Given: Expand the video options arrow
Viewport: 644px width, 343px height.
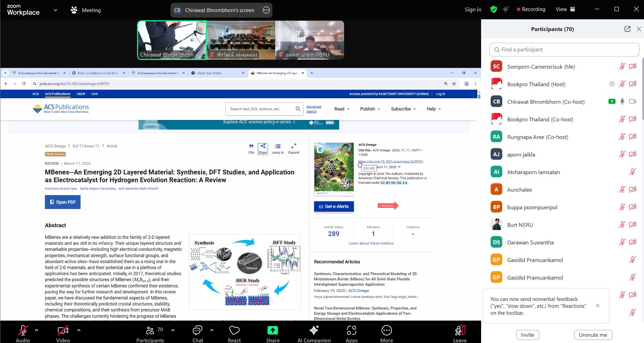Looking at the screenshot, I should [79, 330].
